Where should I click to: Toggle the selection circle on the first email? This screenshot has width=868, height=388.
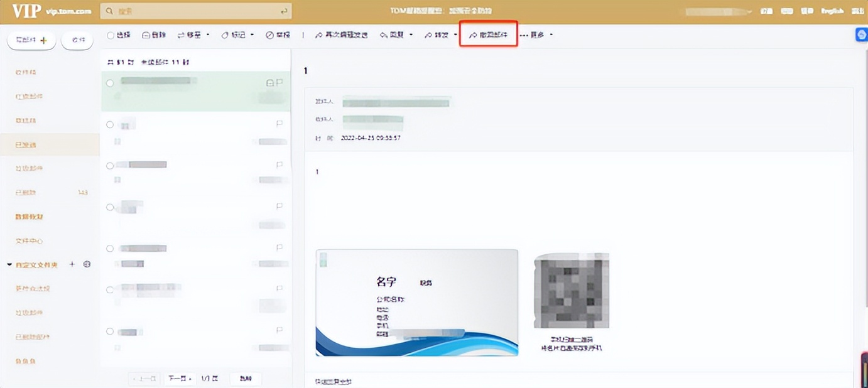[x=110, y=82]
